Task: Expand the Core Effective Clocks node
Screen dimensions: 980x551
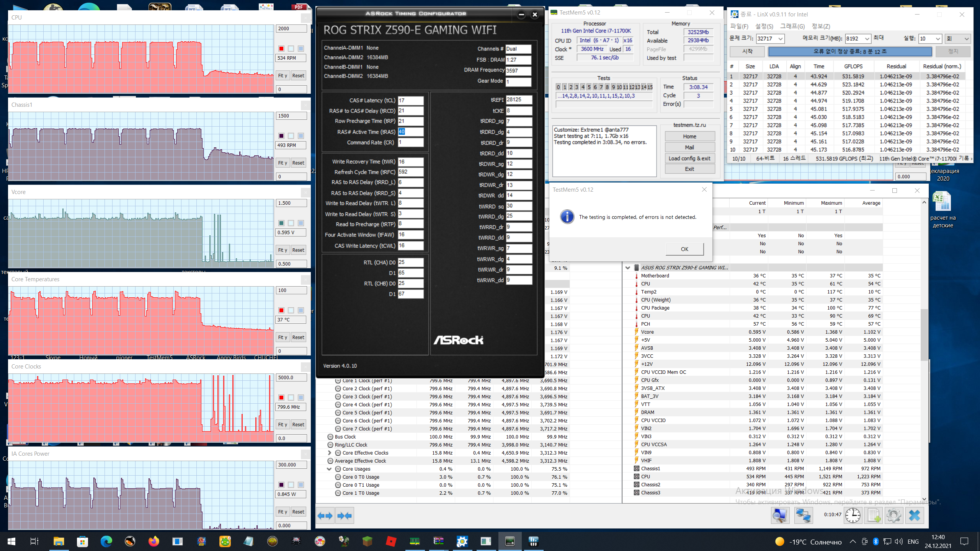Action: click(x=329, y=453)
